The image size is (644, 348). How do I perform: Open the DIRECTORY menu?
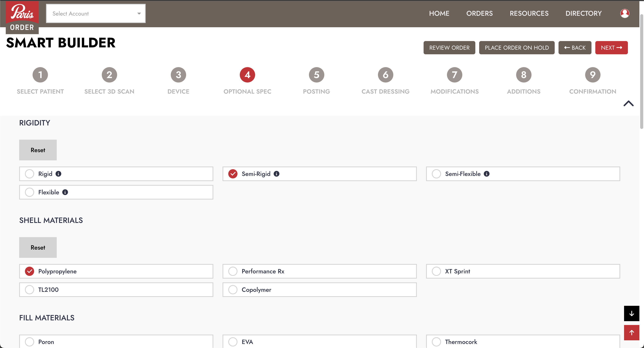tap(583, 13)
